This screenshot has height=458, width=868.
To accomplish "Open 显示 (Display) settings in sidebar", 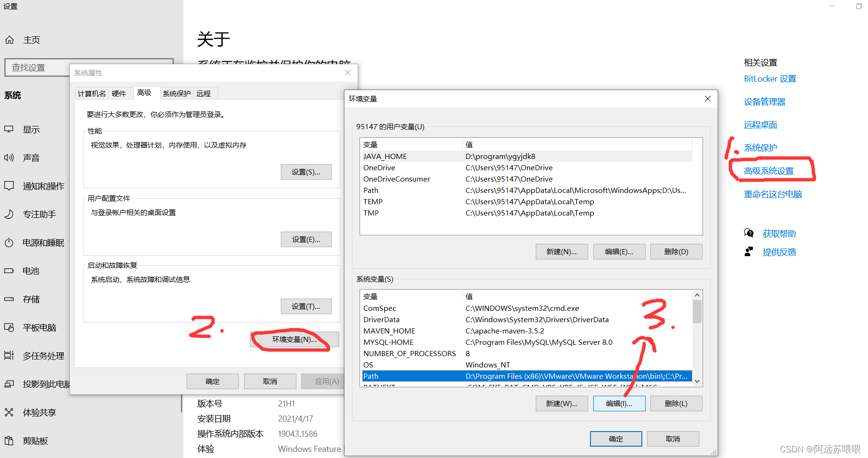I will (x=31, y=129).
